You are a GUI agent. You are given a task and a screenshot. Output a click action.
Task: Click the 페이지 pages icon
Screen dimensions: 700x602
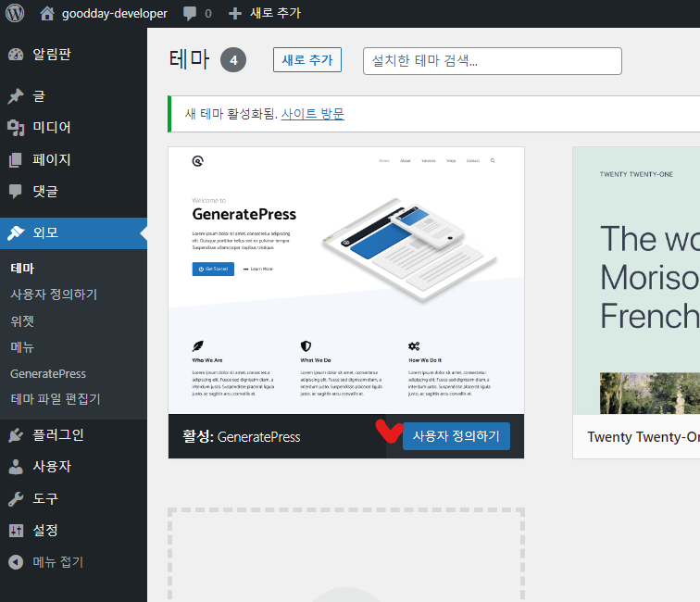[16, 160]
